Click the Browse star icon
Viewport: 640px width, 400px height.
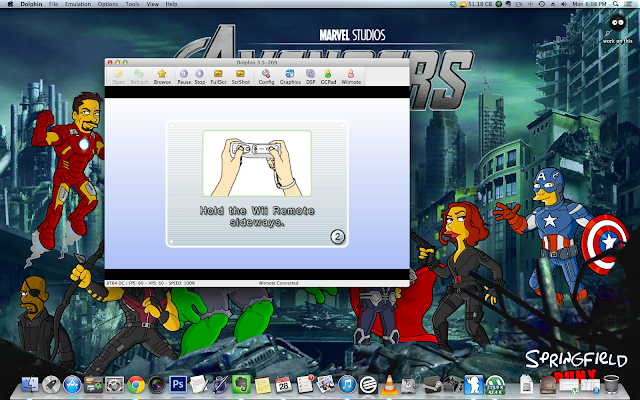coord(162,76)
